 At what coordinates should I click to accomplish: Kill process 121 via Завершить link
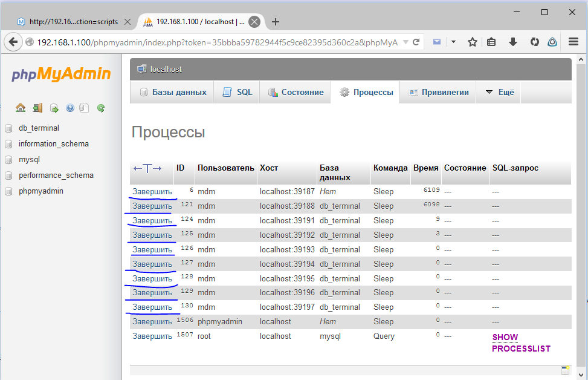[x=151, y=206]
